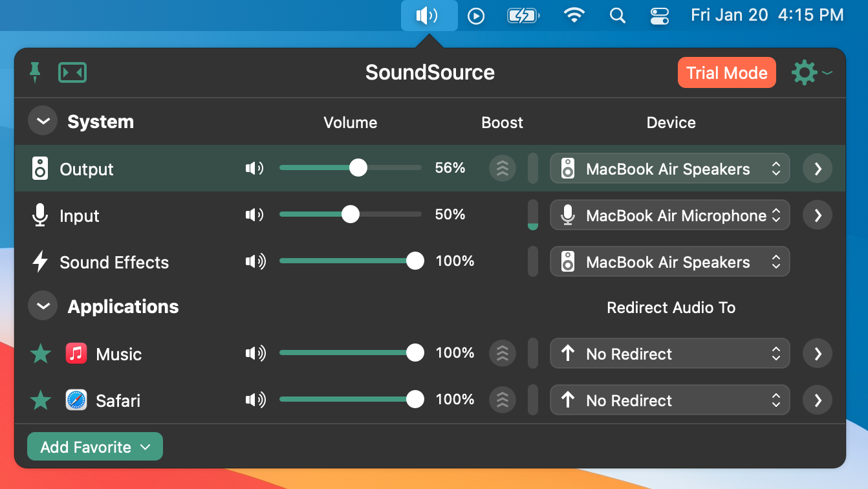Adjust the Sound Effects volume slider
Image resolution: width=868 pixels, height=489 pixels.
click(352, 261)
